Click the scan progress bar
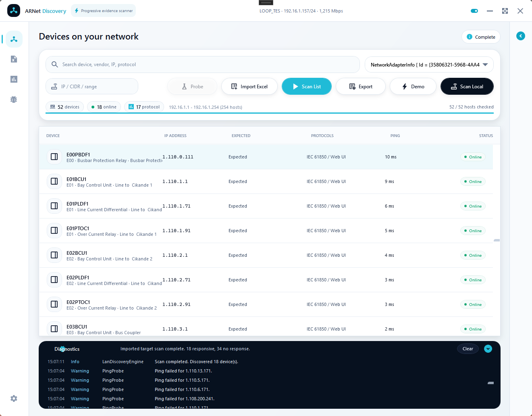This screenshot has width=532, height=416. click(270, 113)
